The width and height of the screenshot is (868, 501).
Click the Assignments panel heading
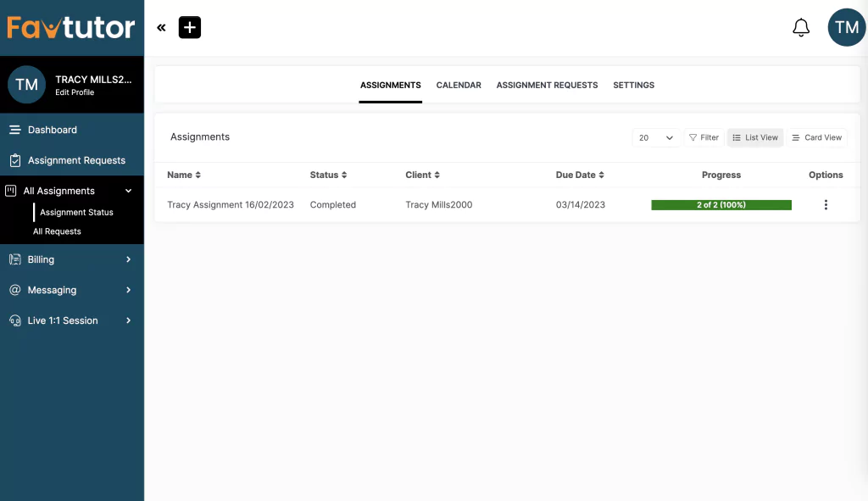pos(200,136)
